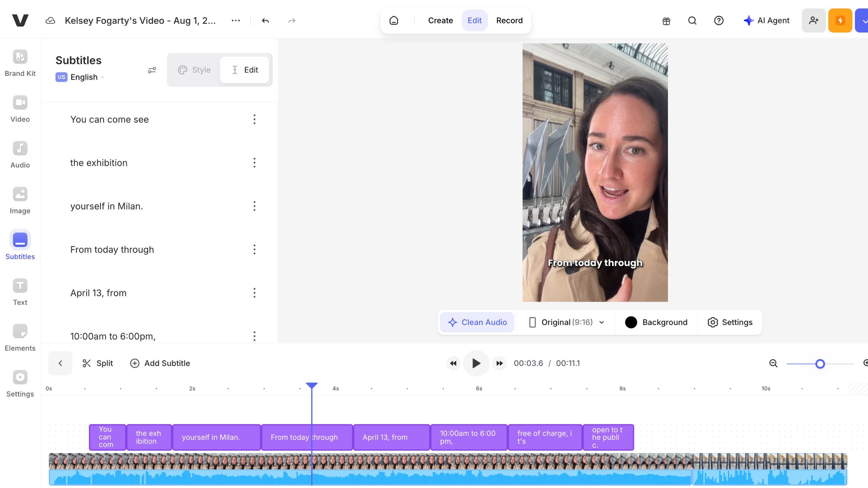Click the orange lightning upgrade button
Image resolution: width=868 pixels, height=488 pixels.
click(840, 21)
